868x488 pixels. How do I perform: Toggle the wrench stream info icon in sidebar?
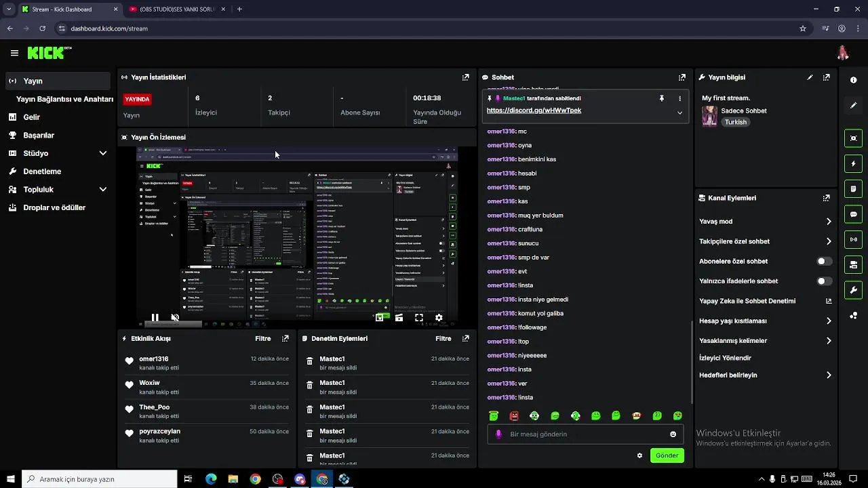(853, 290)
